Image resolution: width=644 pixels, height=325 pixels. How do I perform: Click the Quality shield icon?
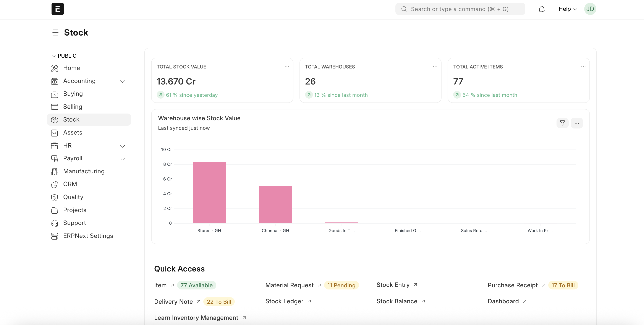55,197
